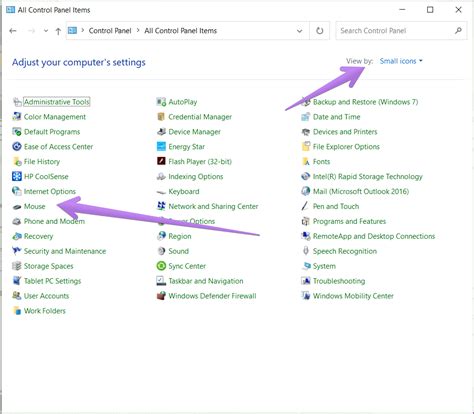This screenshot has width=474, height=414.
Task: Open the Small icons view dropdown
Action: pos(401,61)
